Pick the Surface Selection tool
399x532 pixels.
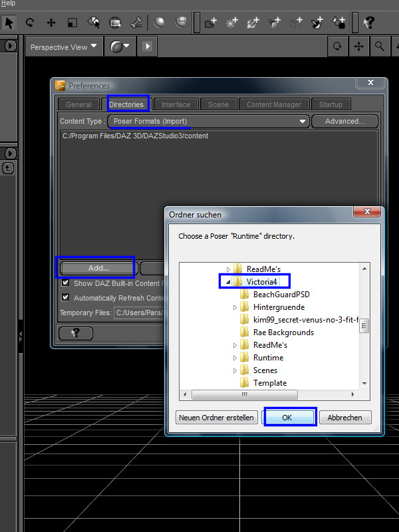[94, 23]
